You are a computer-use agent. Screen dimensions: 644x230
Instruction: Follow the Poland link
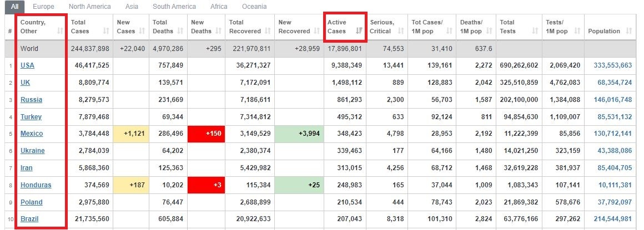(31, 202)
